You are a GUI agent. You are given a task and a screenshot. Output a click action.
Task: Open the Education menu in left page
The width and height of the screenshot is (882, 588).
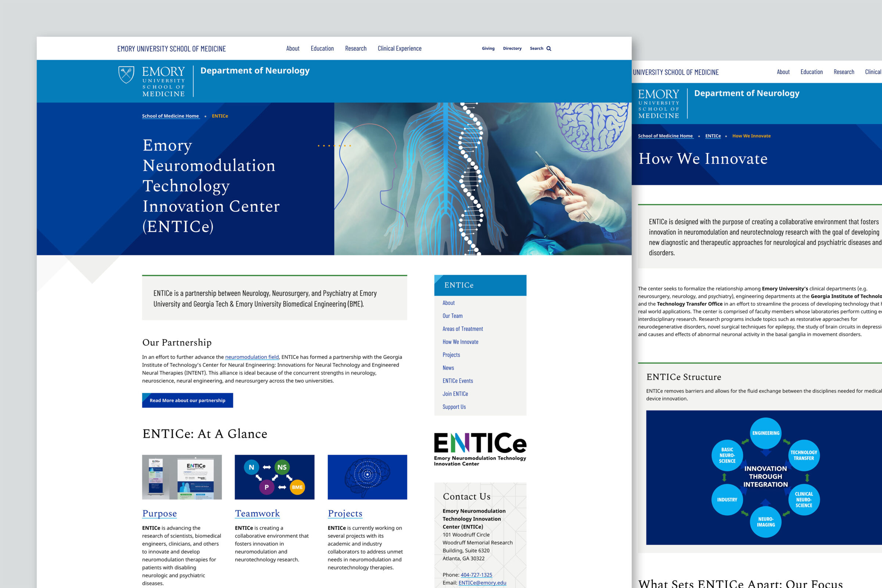coord(322,49)
